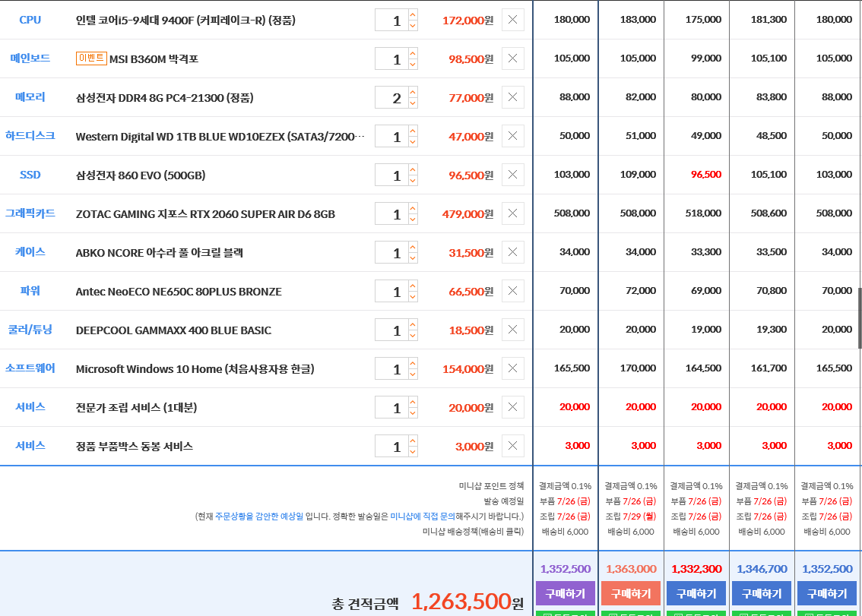This screenshot has width=862, height=616.
Task: Delete the 정품 부품박스 동봉 서비스 row
Action: pyautogui.click(x=512, y=446)
